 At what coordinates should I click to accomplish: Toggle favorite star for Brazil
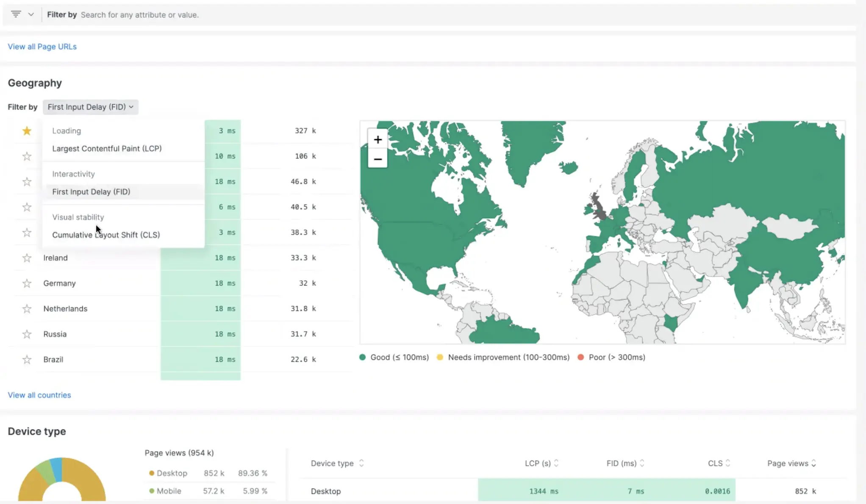[x=27, y=360]
